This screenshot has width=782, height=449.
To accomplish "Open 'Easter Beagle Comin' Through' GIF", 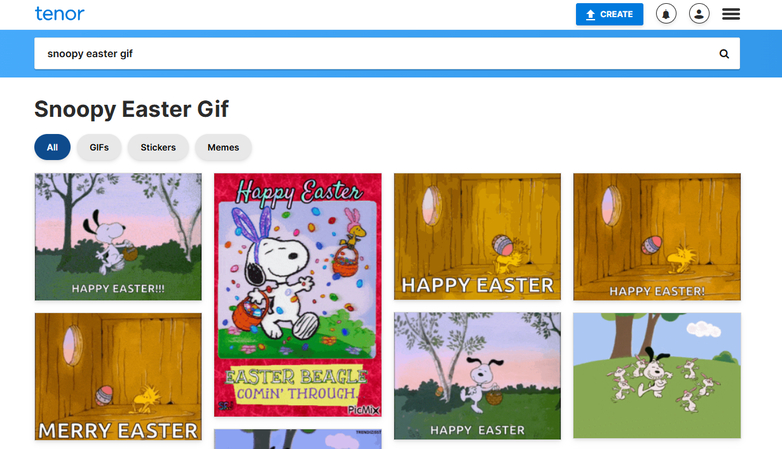I will coord(298,295).
